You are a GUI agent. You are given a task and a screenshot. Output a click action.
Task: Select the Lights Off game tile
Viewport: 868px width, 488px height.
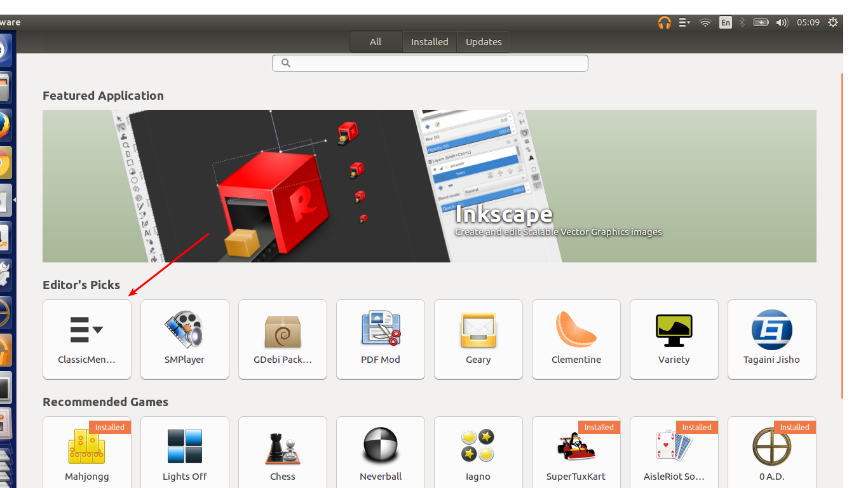point(185,452)
